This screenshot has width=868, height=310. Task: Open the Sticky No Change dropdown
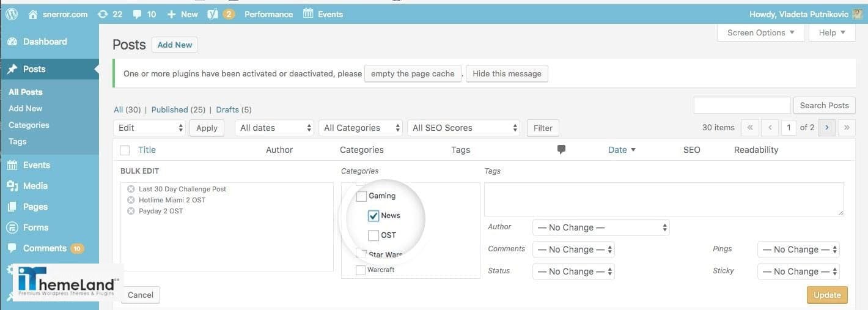click(x=798, y=271)
